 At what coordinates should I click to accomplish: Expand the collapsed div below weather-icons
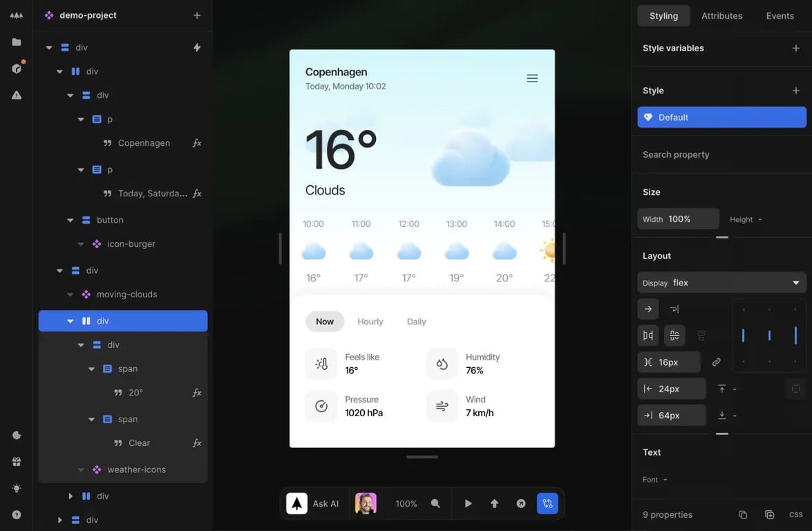[x=70, y=496]
